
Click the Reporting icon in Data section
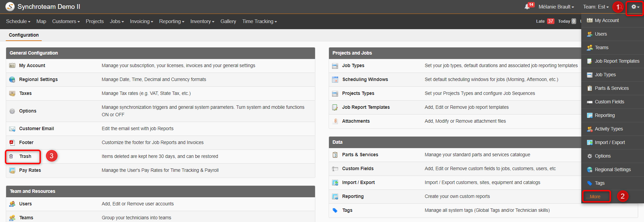pos(335,196)
